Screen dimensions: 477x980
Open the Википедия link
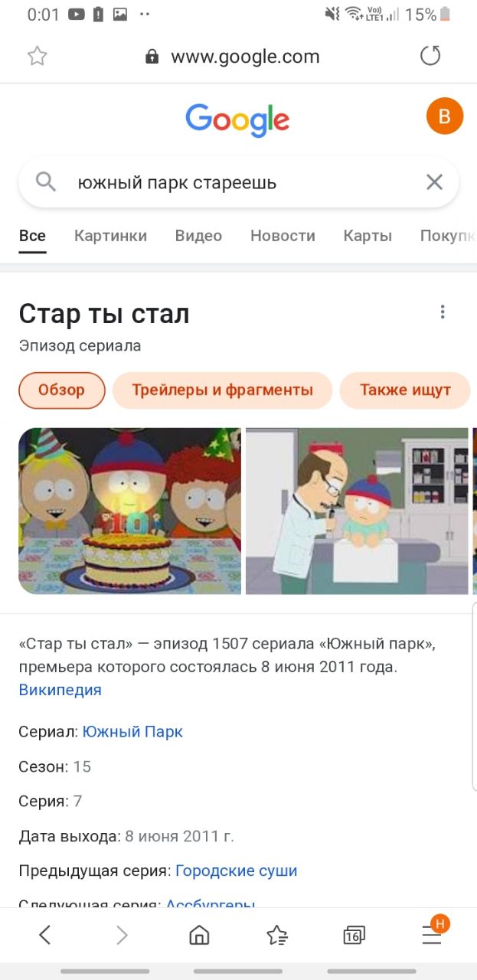click(x=60, y=690)
